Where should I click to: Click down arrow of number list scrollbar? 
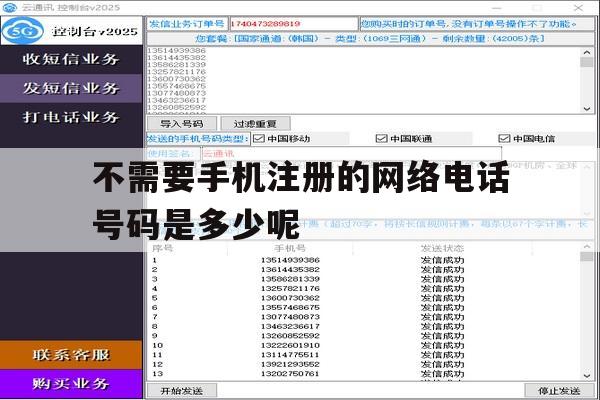(587, 109)
